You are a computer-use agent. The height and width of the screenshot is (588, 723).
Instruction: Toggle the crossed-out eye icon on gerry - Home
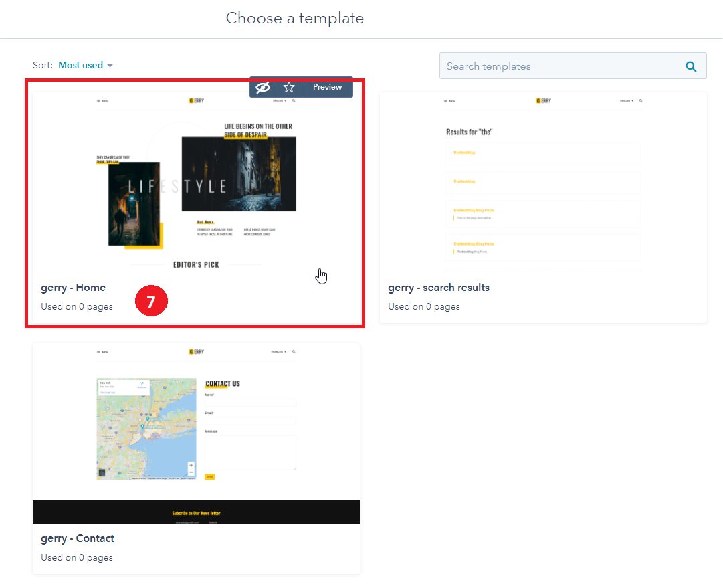(x=263, y=87)
